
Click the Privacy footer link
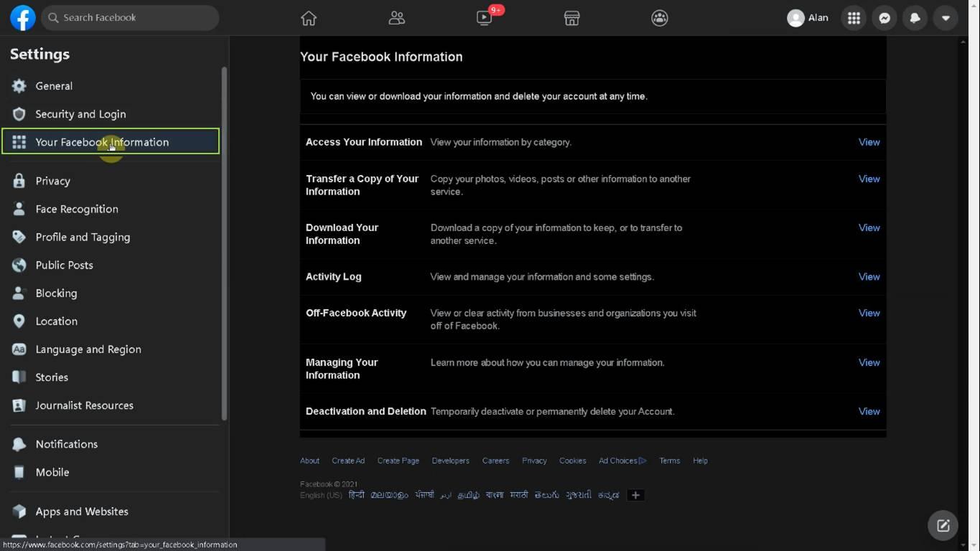534,461
